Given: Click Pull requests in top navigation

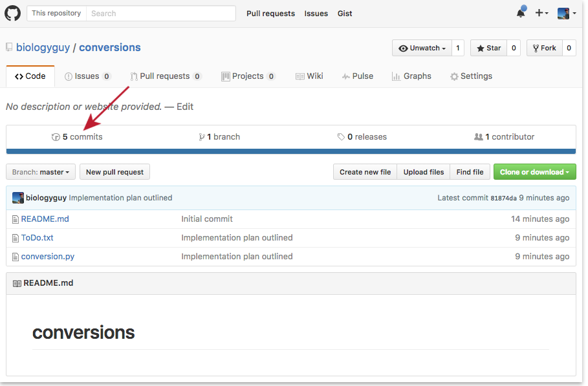Looking at the screenshot, I should 271,14.
